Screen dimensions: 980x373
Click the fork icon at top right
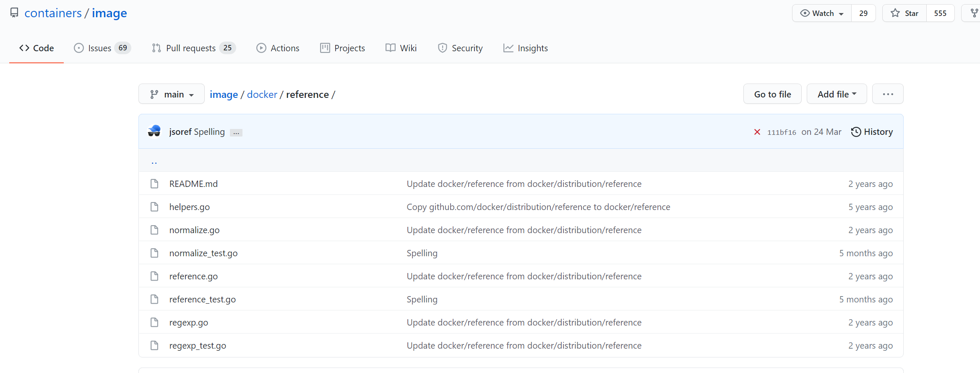(x=975, y=13)
